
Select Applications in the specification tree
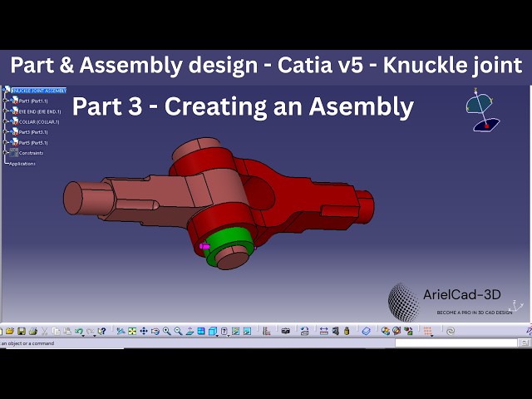click(x=22, y=164)
